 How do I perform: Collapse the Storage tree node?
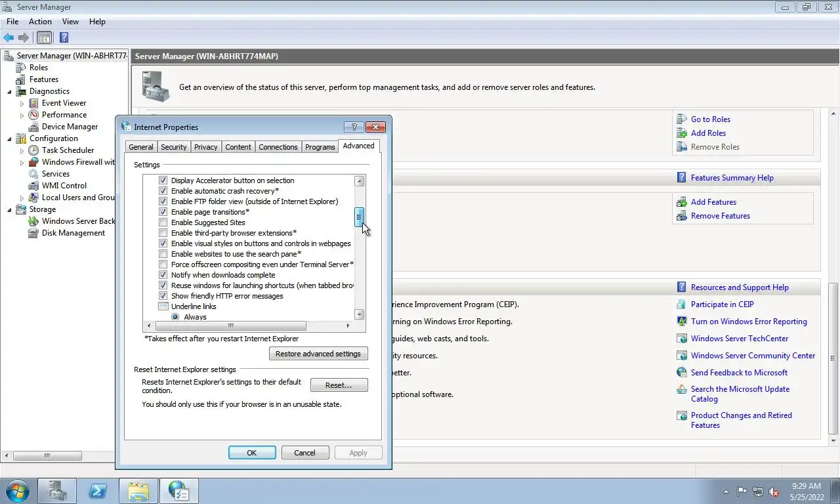click(10, 209)
